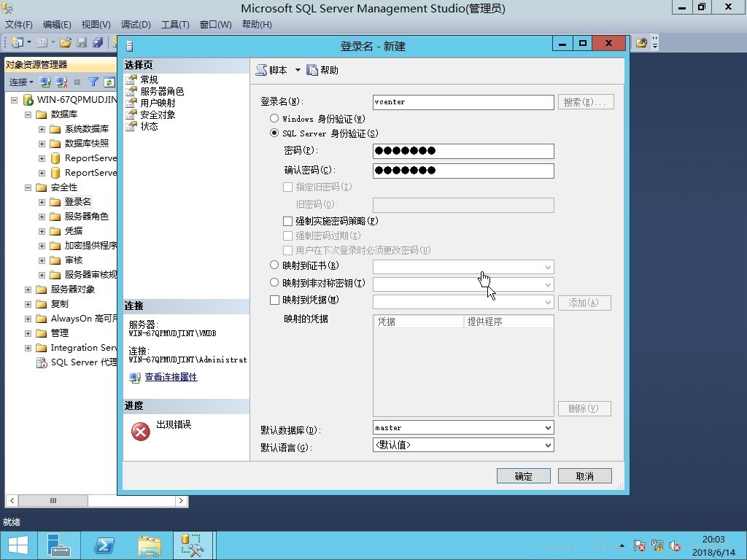
Task: Click the first ReportServer database cylinder icon
Action: point(55,158)
